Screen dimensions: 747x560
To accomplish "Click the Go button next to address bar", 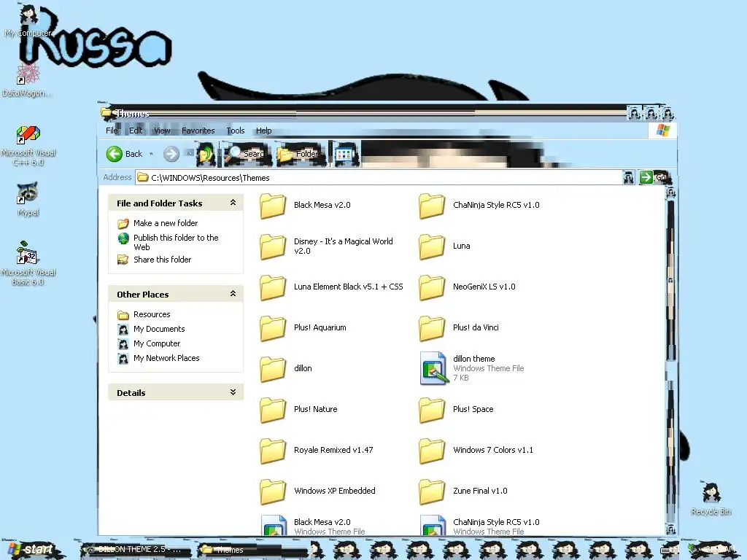I will point(655,178).
